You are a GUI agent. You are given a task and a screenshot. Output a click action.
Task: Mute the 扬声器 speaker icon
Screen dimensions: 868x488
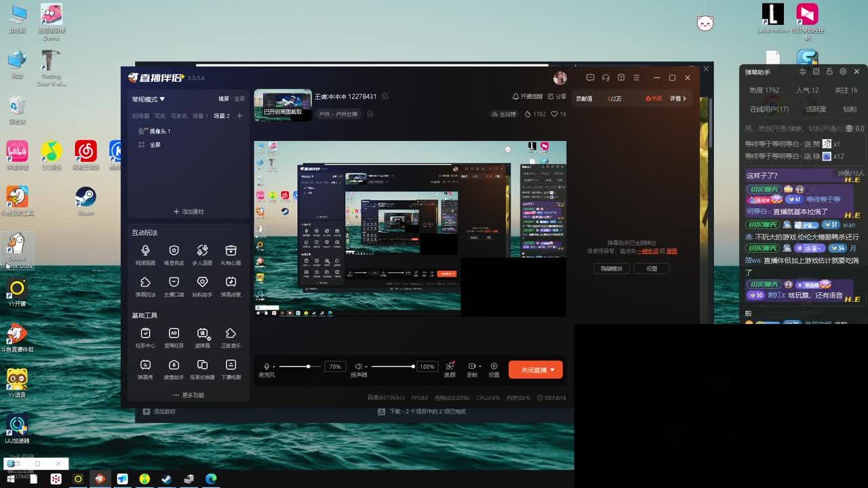point(358,367)
